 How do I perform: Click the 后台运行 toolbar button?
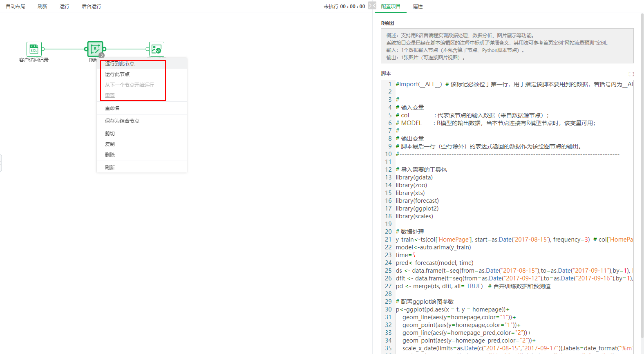click(92, 7)
